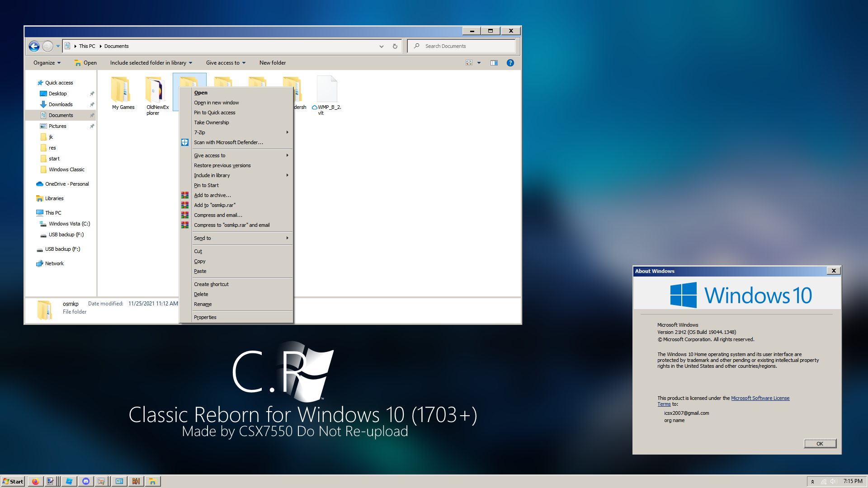Open Discord from the taskbar
Viewport: 868px width, 488px height.
[x=86, y=481]
